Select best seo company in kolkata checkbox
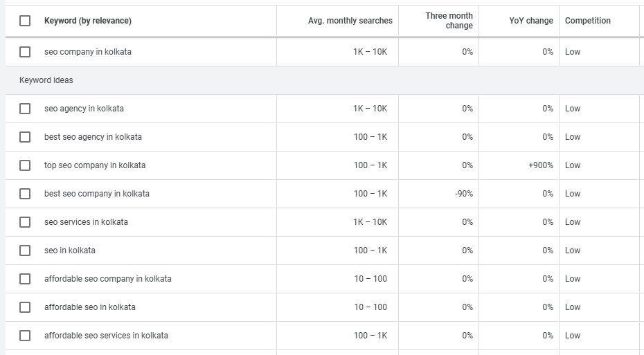The image size is (644, 355). [x=25, y=194]
